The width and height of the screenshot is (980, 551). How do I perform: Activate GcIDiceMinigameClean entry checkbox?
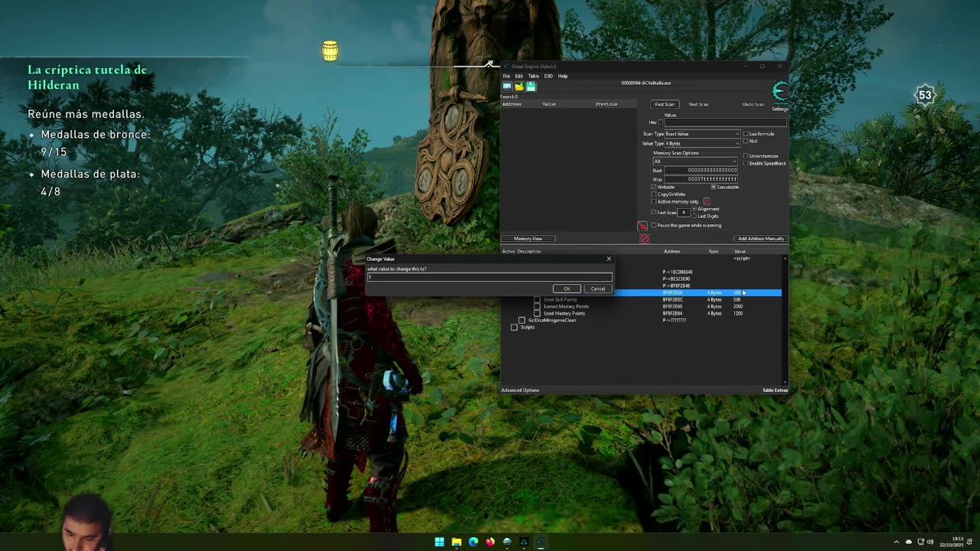(x=522, y=321)
